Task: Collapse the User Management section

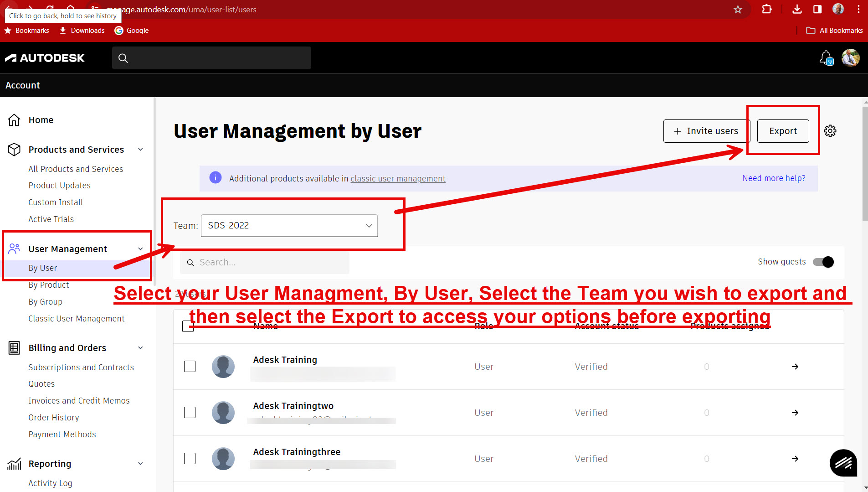Action: point(141,249)
